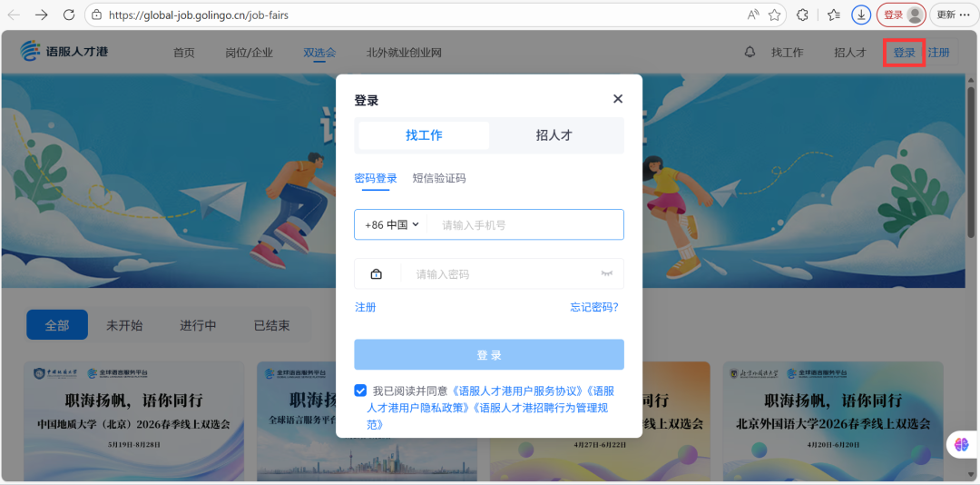This screenshot has height=485, width=980.
Task: Click the site lock info icon
Action: pos(96,15)
